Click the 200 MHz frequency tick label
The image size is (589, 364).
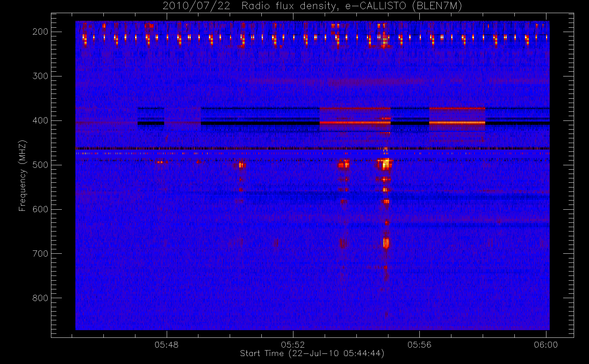point(40,32)
